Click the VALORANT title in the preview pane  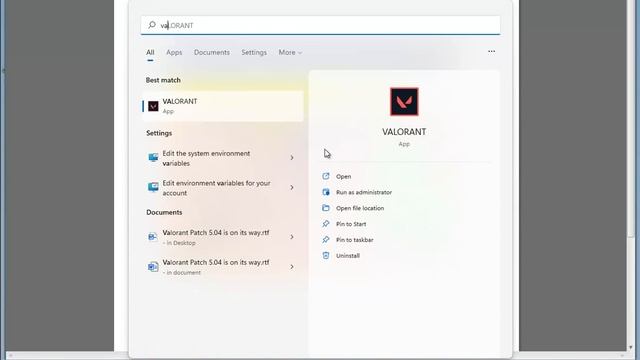(x=404, y=132)
